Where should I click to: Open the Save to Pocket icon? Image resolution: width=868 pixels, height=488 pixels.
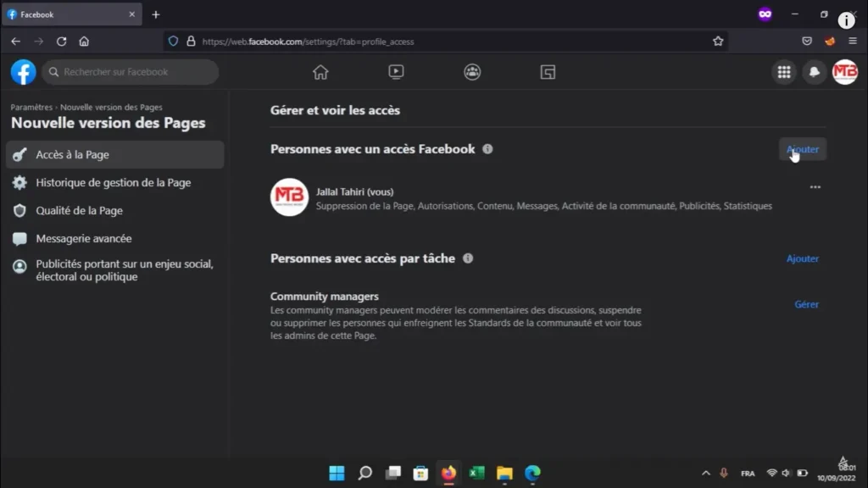tap(807, 42)
